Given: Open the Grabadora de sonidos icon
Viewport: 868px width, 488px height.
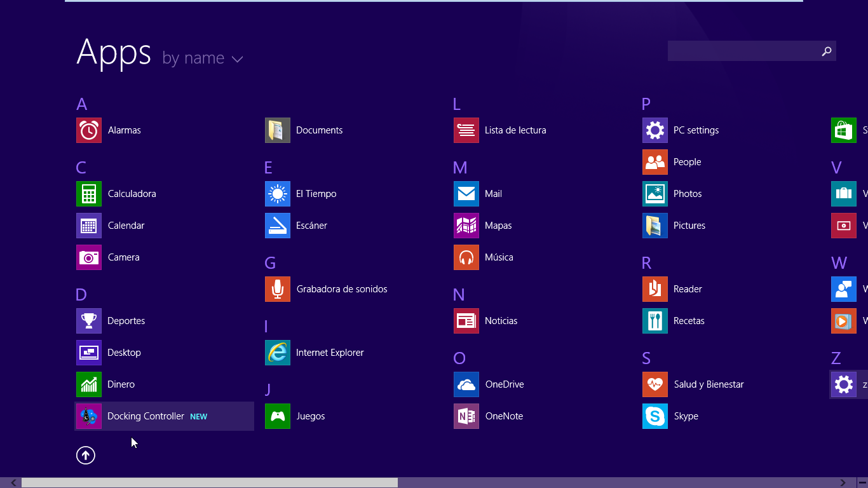Looking at the screenshot, I should point(278,289).
